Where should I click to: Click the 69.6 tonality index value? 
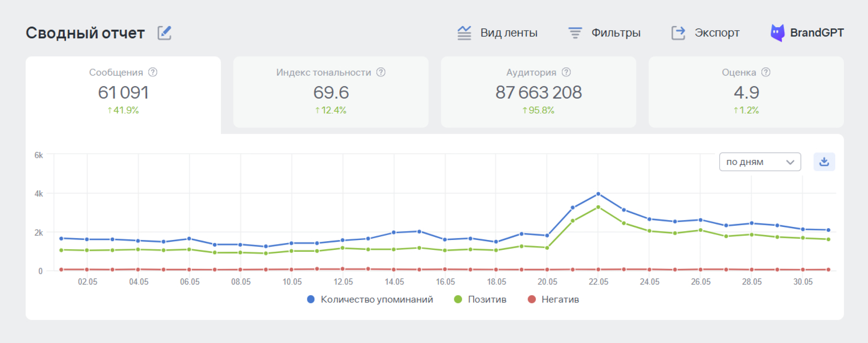point(331,92)
